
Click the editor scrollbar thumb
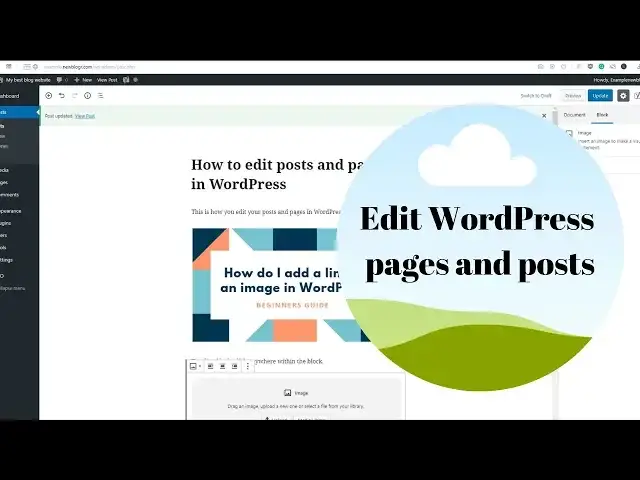click(555, 117)
